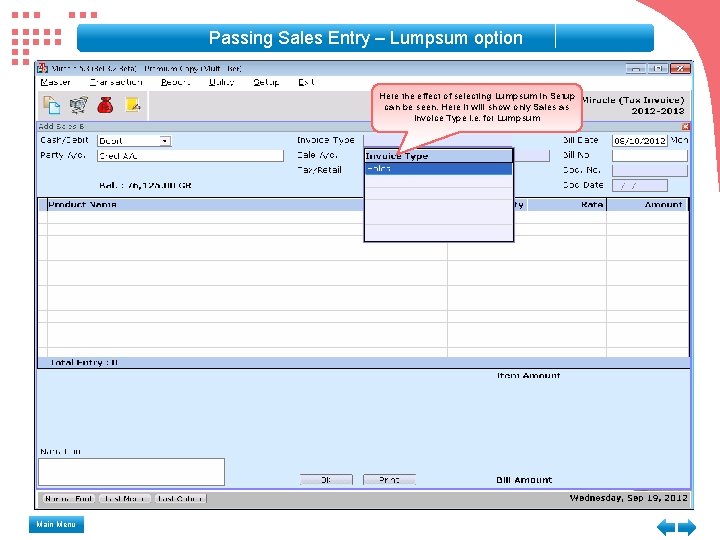Open the Report menu
Viewport: 720px width, 540px height.
pos(175,82)
